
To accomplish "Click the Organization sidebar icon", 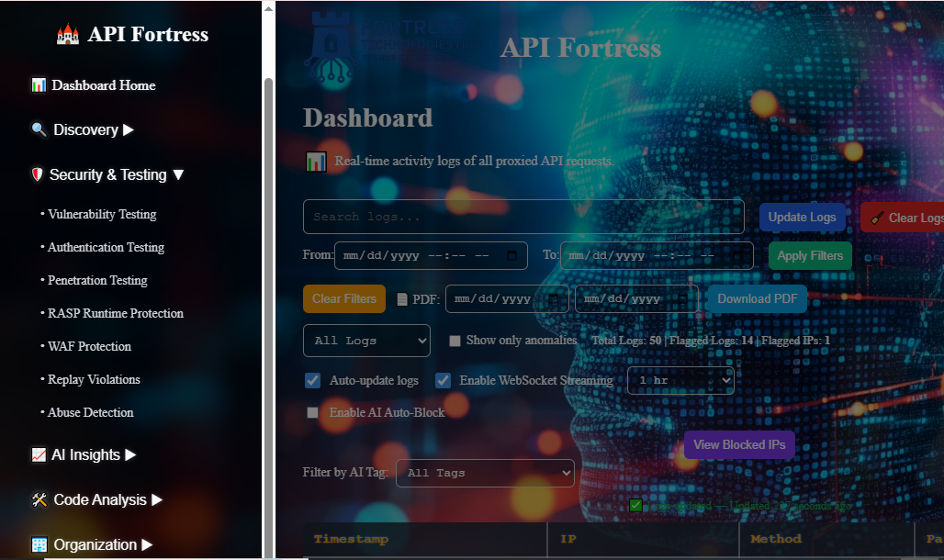I will pyautogui.click(x=38, y=544).
